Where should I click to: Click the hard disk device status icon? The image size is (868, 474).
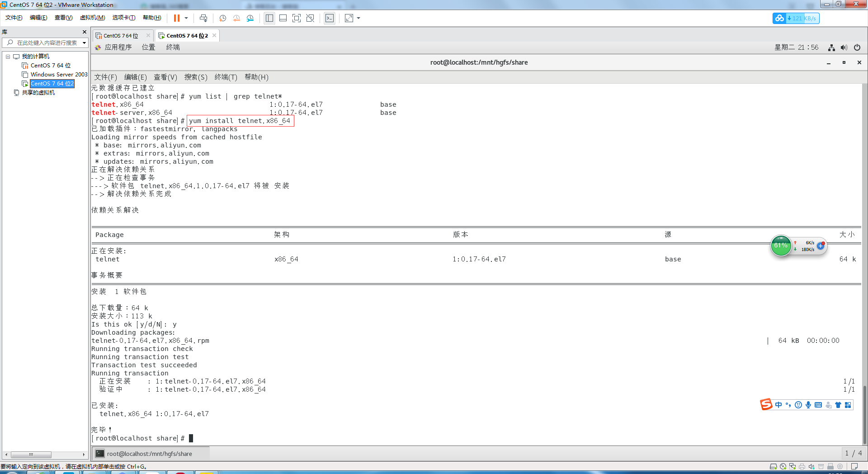point(774,466)
